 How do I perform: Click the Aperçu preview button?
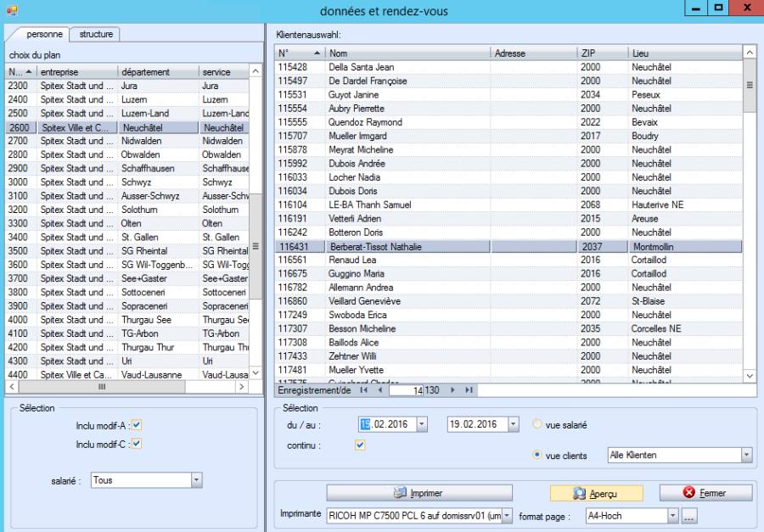(x=596, y=493)
